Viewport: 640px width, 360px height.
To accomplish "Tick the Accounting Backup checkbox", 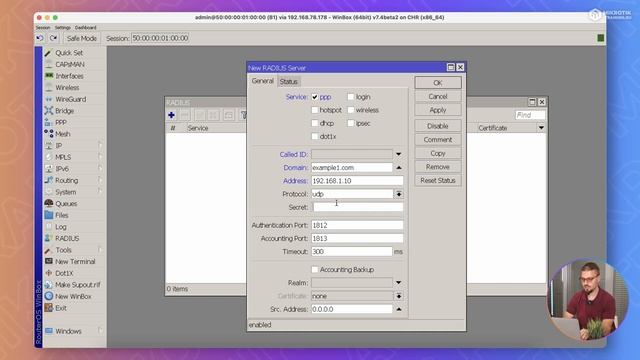I will pyautogui.click(x=315, y=270).
